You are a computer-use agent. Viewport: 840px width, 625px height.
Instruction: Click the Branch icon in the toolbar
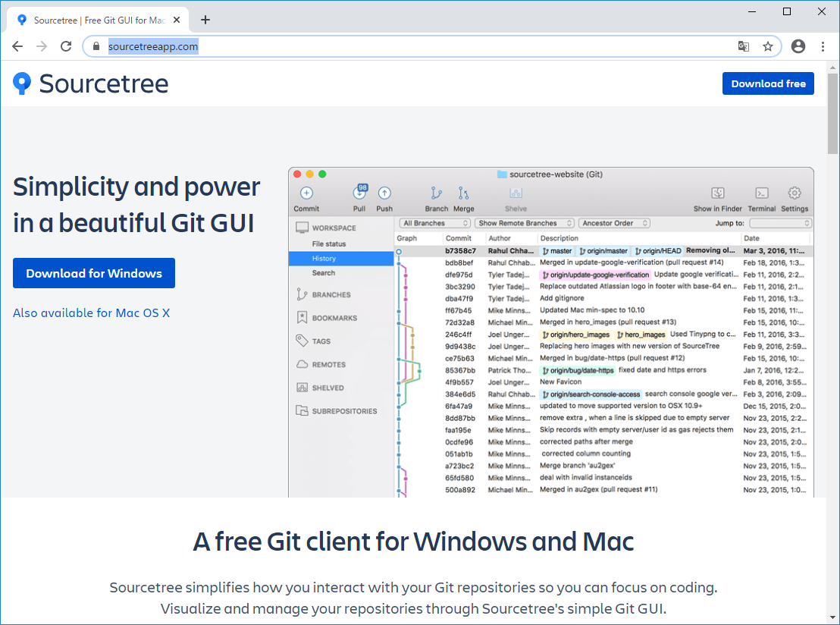[x=437, y=193]
